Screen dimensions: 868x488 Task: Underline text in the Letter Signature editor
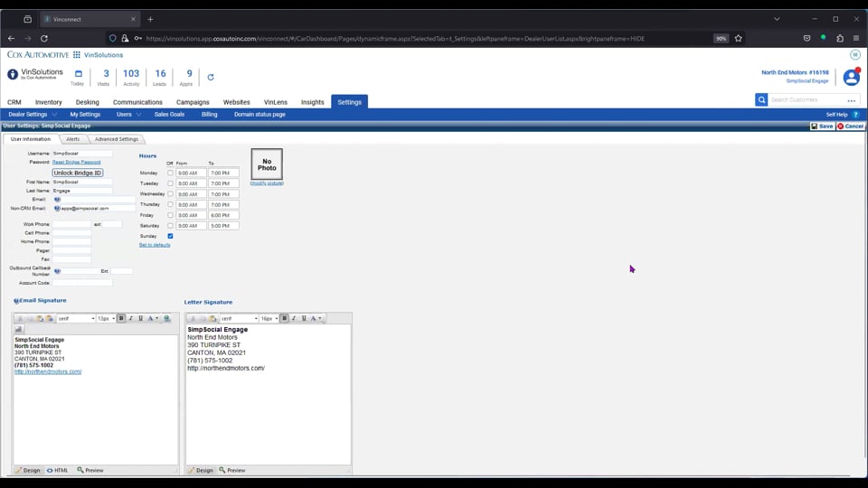[304, 318]
